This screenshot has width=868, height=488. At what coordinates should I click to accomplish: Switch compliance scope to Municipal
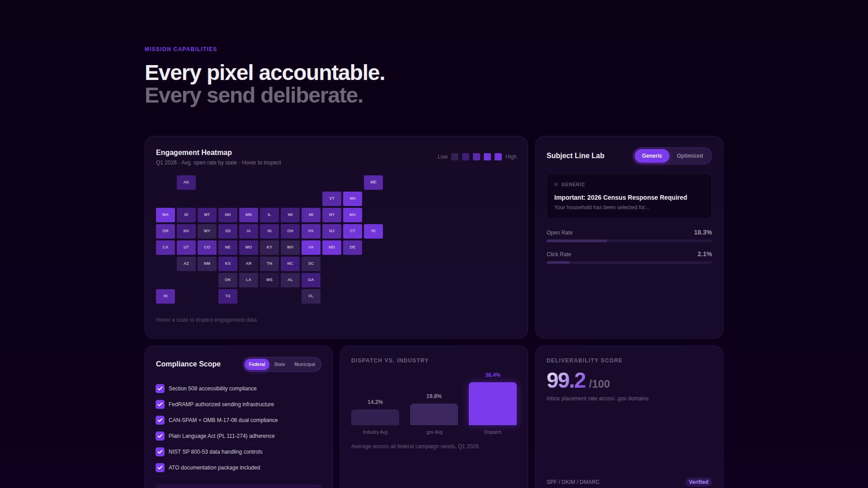coord(304,364)
